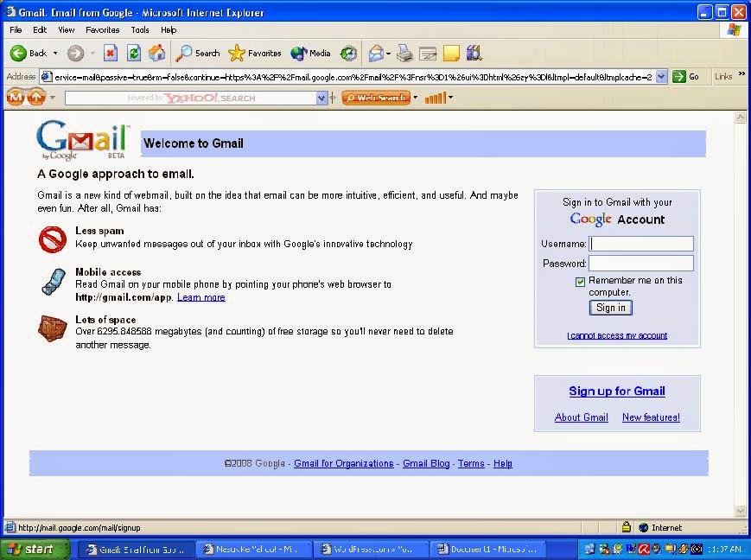
Task: Click the Sign in button
Action: pos(611,308)
